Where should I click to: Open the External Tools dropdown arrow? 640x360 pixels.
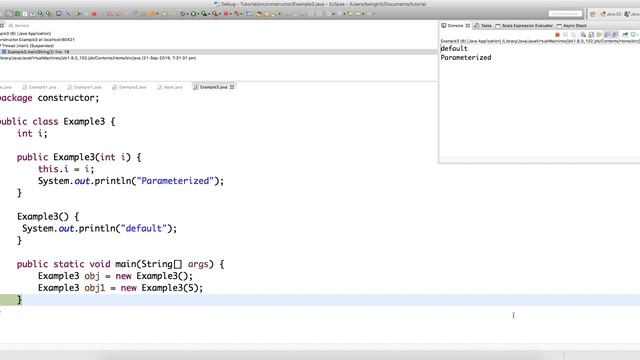(x=220, y=14)
